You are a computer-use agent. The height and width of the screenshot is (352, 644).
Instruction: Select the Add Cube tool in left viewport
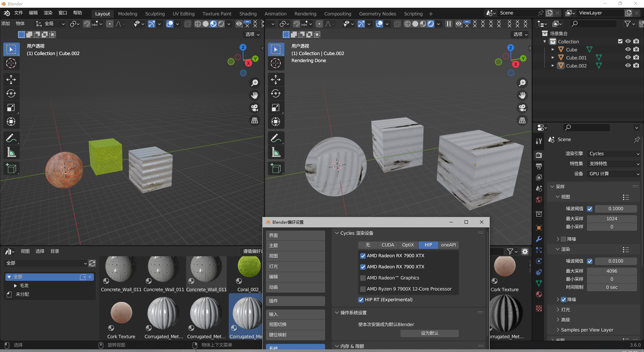point(11,168)
